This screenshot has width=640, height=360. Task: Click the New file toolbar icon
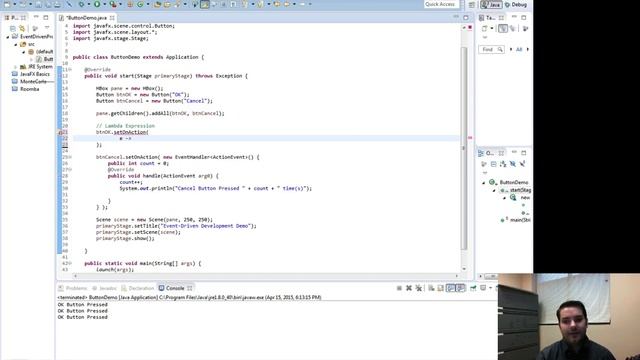(x=7, y=4)
